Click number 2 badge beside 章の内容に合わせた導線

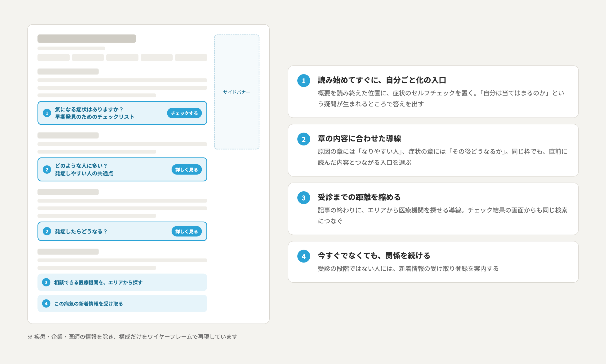tap(304, 139)
